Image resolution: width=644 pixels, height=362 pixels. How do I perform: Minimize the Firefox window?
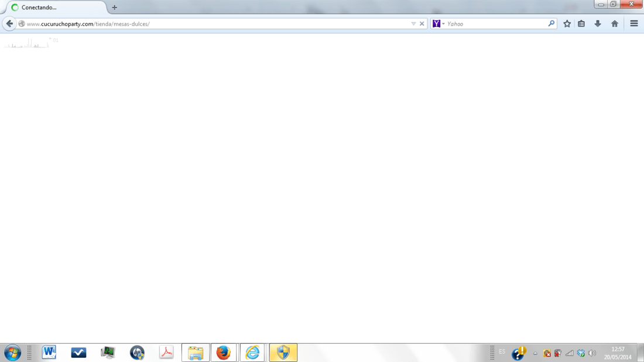click(x=601, y=4)
